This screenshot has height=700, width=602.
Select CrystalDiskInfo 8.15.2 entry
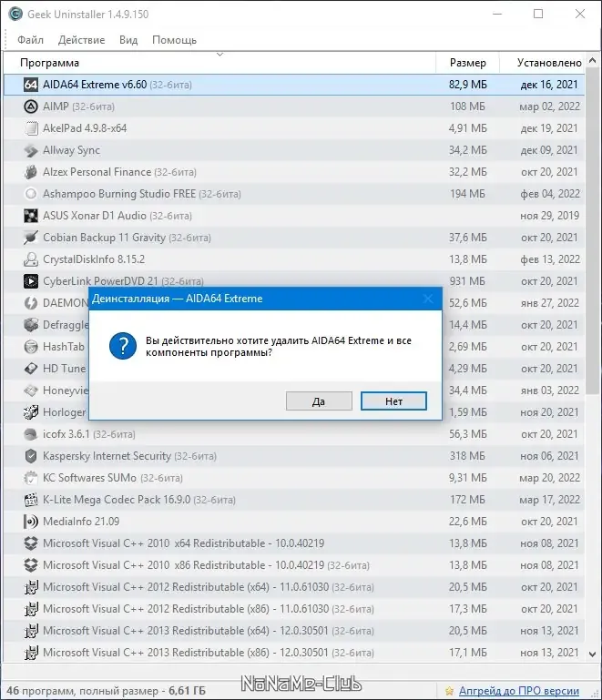(x=94, y=259)
